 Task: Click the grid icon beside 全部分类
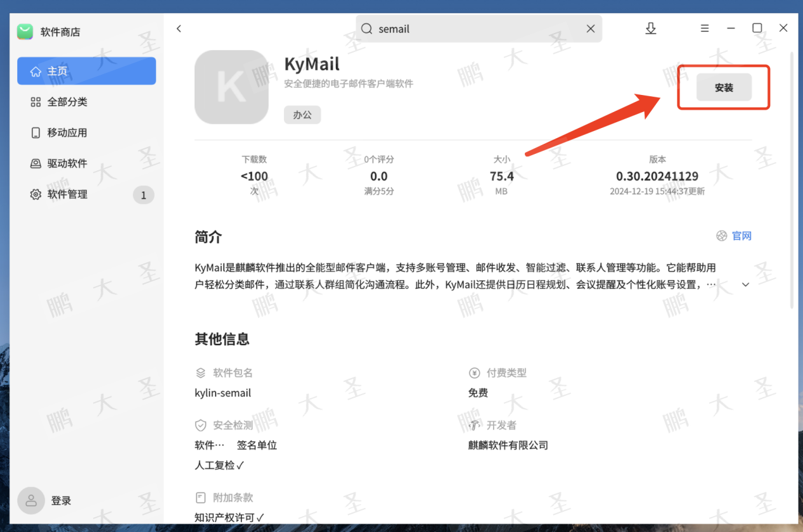[35, 102]
